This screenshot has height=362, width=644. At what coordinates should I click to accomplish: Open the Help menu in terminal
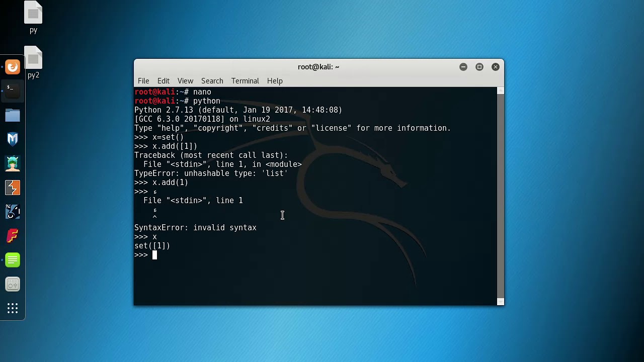tap(275, 81)
